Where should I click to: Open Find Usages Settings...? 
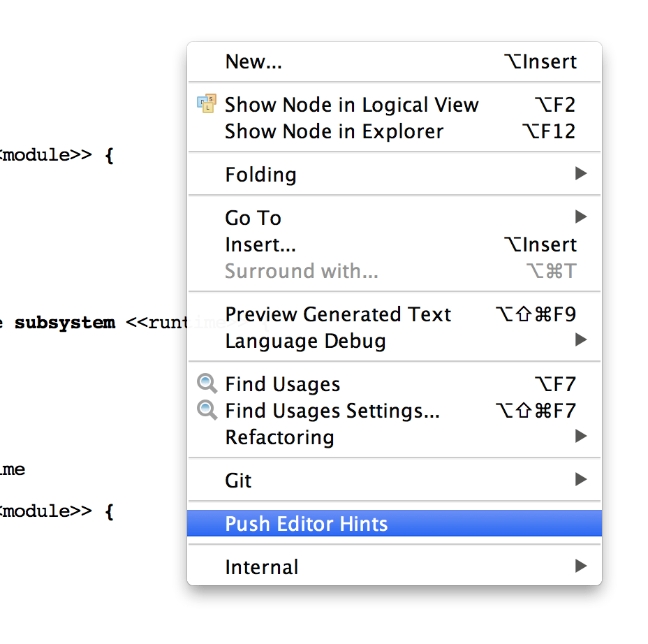pyautogui.click(x=332, y=411)
